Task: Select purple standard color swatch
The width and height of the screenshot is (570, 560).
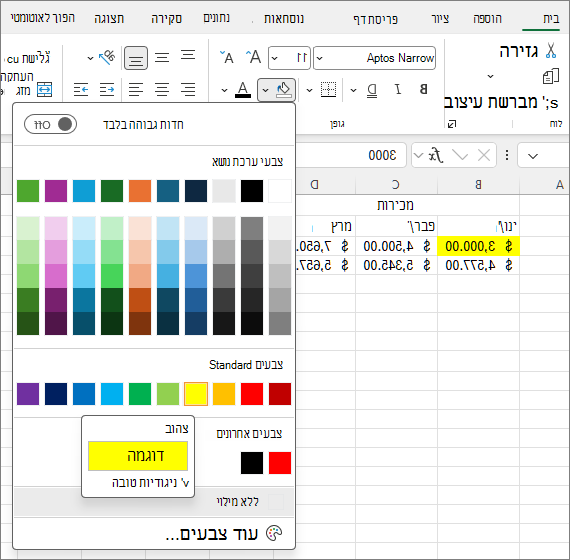Action: click(x=28, y=394)
